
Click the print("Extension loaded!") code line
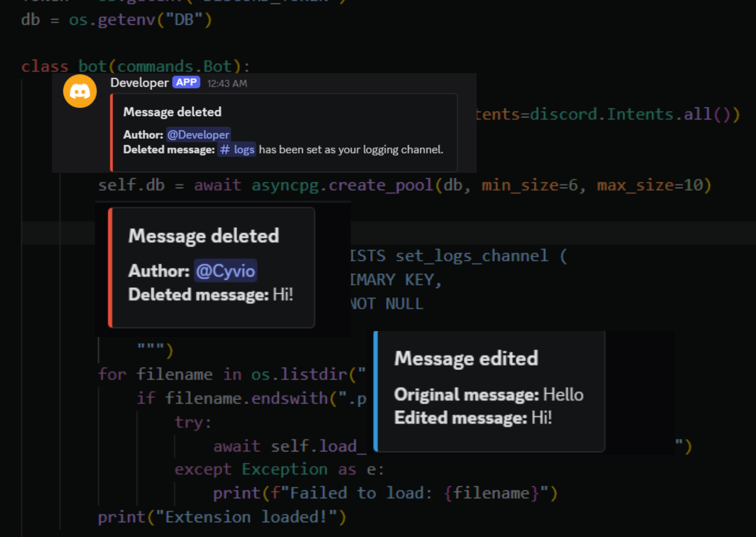(x=222, y=518)
